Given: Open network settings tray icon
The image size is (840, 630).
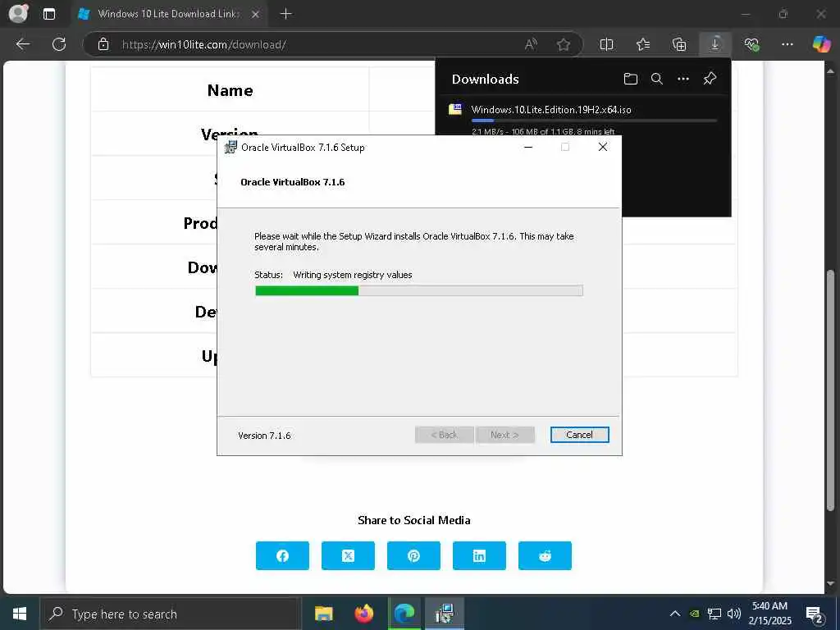Looking at the screenshot, I should [714, 614].
